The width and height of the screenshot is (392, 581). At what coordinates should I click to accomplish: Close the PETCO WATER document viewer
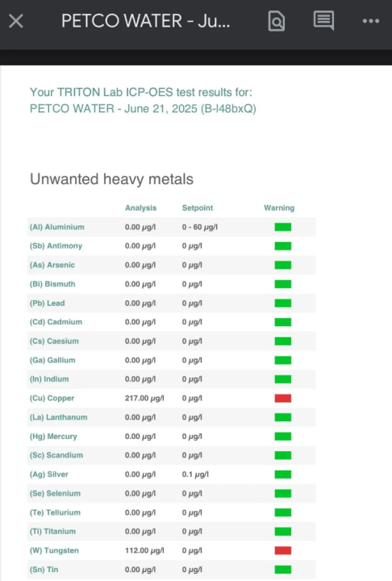click(16, 21)
